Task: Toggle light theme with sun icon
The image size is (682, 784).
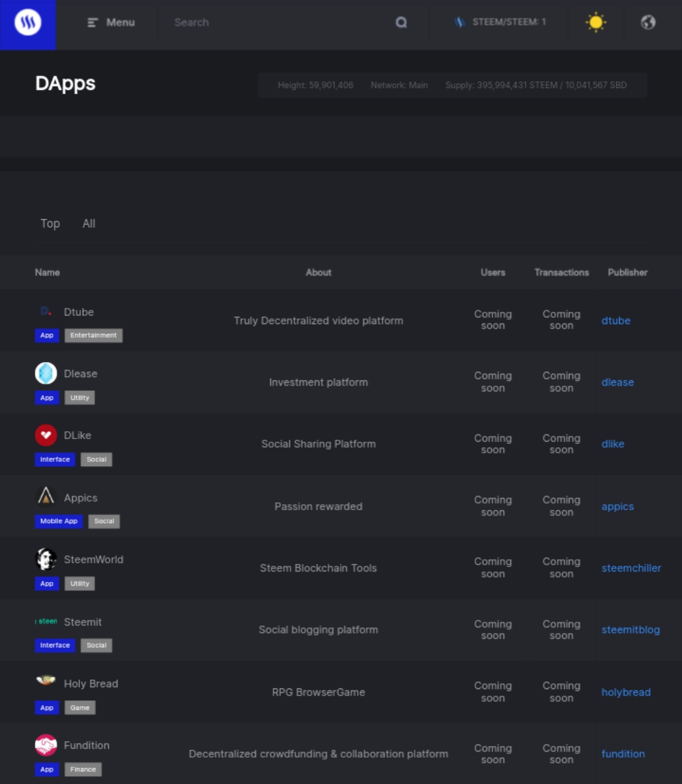Action: [x=596, y=23]
